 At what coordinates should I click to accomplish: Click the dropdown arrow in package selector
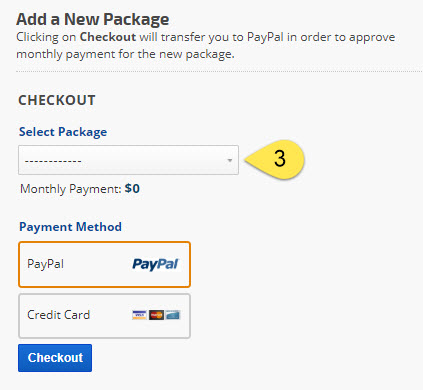(x=230, y=161)
